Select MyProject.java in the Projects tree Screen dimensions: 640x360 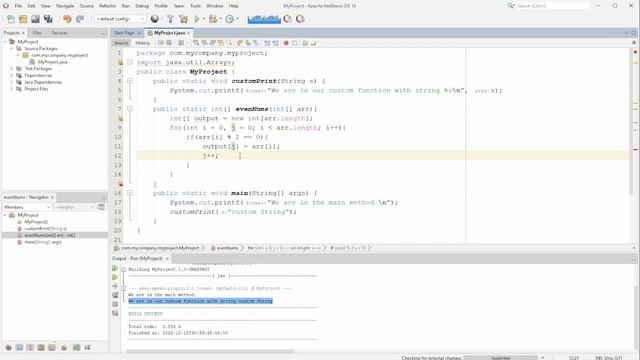click(52, 62)
